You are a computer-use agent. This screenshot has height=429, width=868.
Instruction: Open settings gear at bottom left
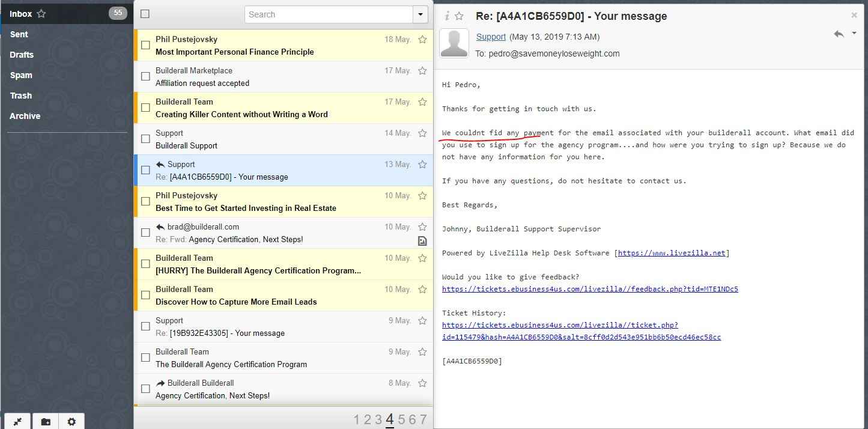(71, 422)
